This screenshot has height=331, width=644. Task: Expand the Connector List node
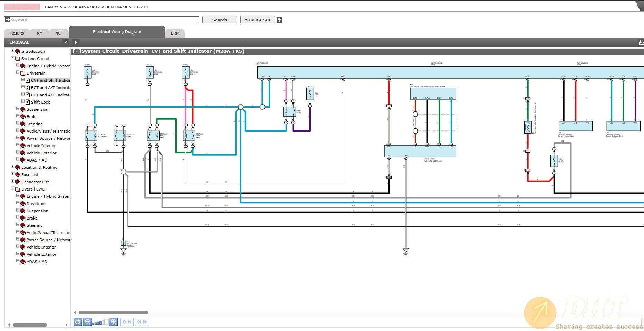[12, 181]
